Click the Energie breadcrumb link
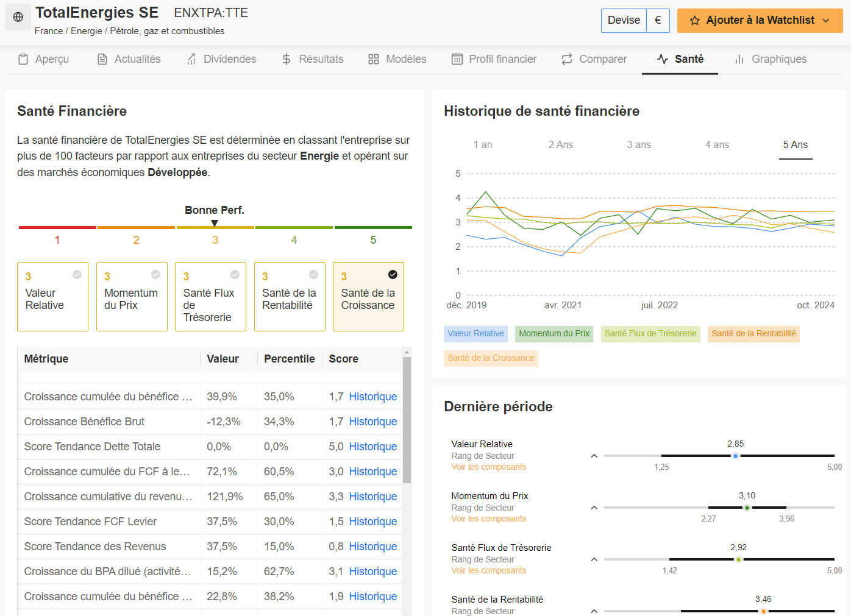Image resolution: width=851 pixels, height=616 pixels. tap(87, 31)
